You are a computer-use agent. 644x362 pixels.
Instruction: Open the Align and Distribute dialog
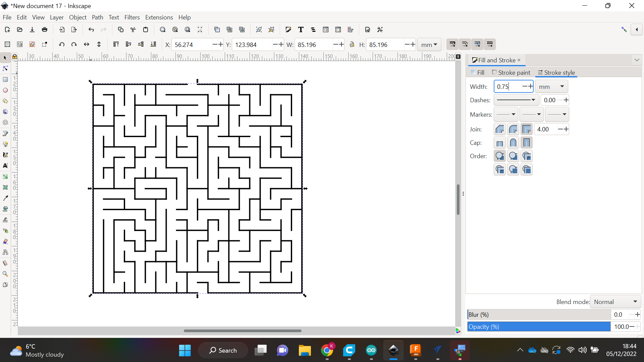tap(351, 29)
